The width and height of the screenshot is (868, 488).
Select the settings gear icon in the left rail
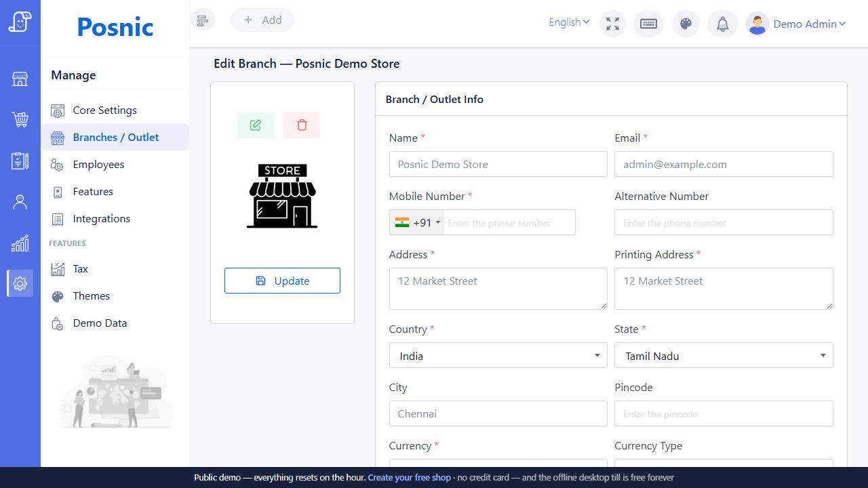20,283
